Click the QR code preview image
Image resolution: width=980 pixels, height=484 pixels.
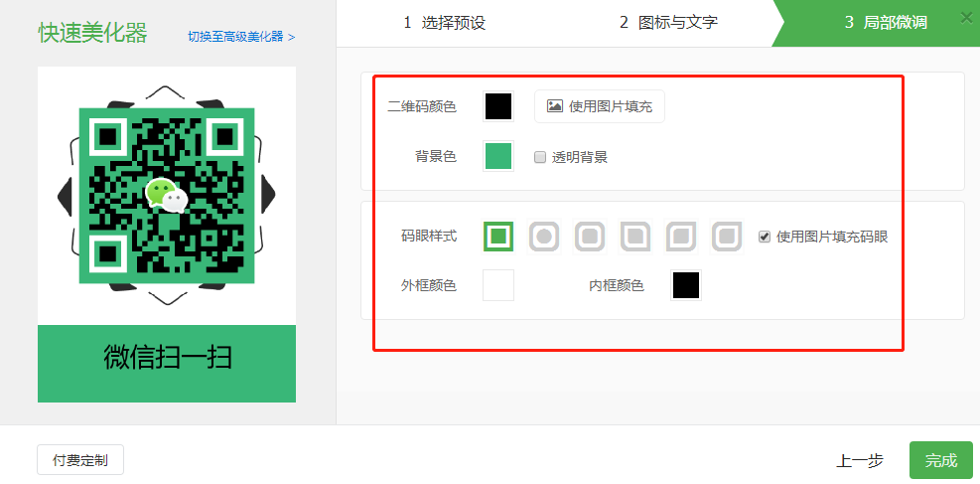pyautogui.click(x=166, y=196)
